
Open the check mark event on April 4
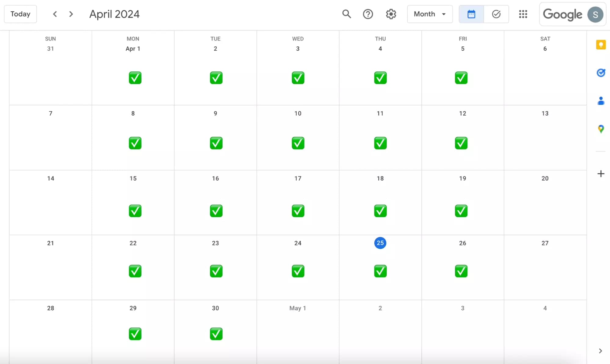(380, 78)
